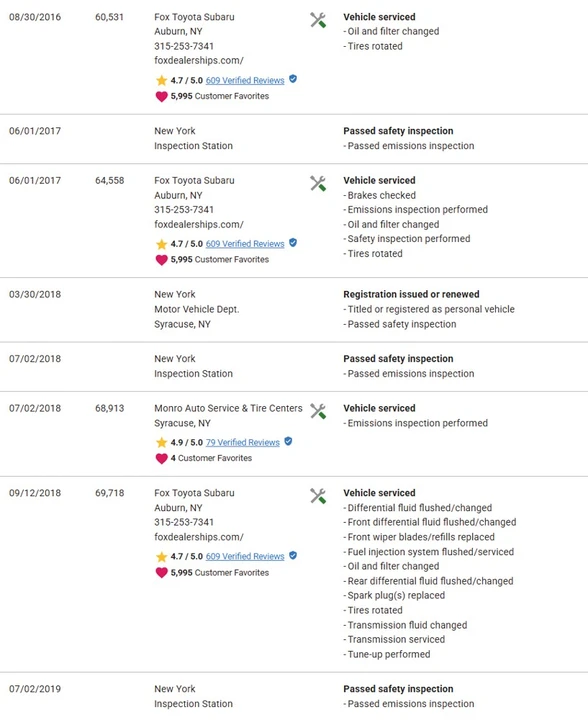
Task: Click the wrench icon beside the 64,558 mileage service
Action: coord(318,184)
